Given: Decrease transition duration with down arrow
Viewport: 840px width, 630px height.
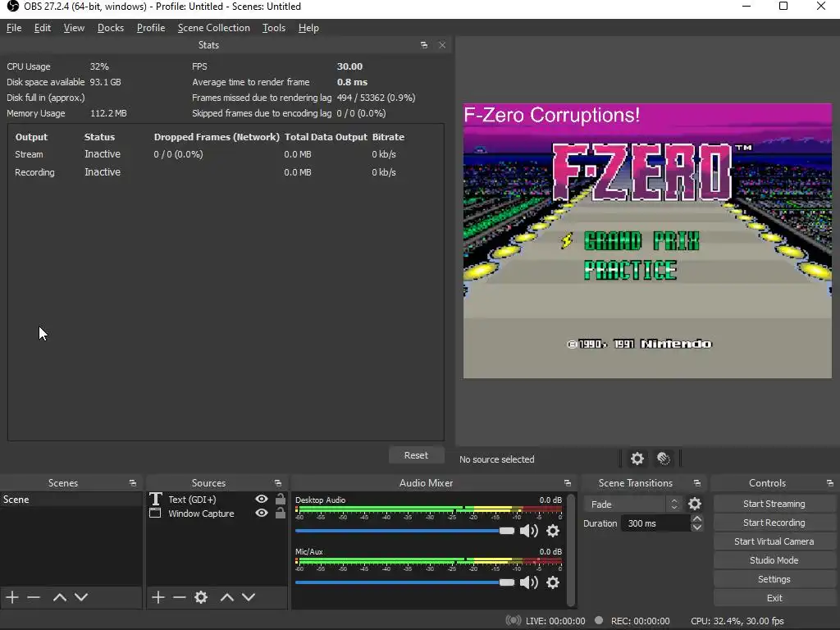Looking at the screenshot, I should coord(697,527).
